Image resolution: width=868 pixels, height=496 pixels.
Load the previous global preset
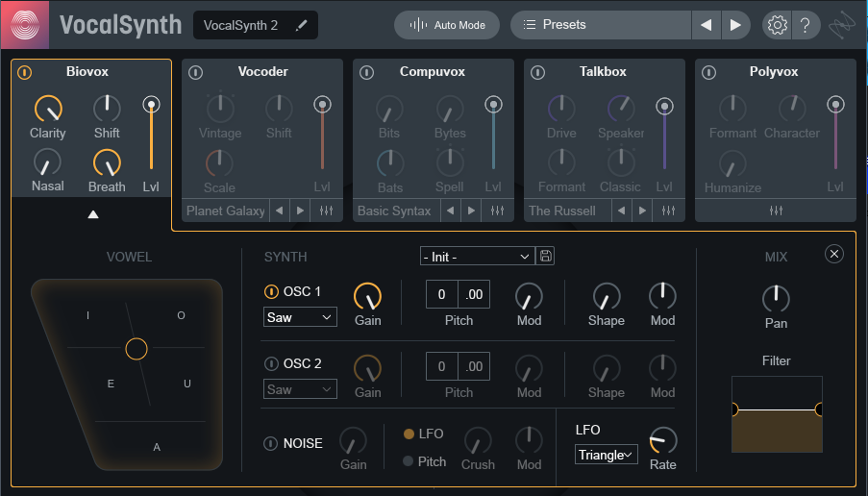(707, 25)
